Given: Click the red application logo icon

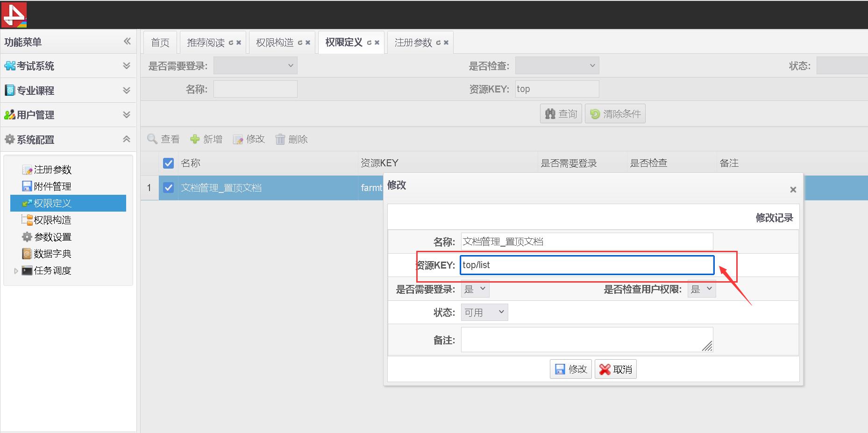Looking at the screenshot, I should (14, 14).
